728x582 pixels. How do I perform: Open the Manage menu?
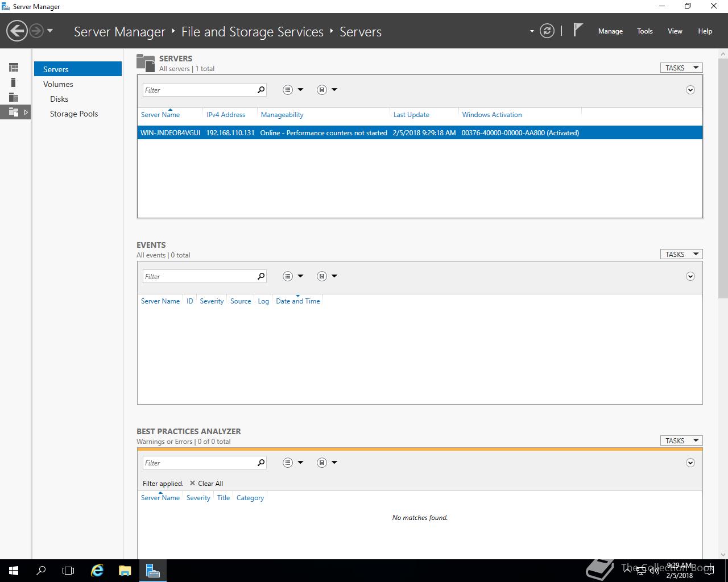point(610,31)
